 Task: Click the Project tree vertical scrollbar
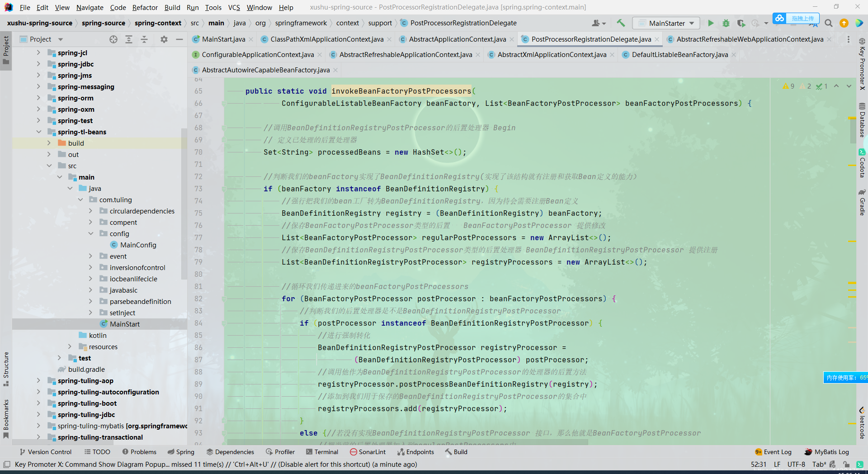pyautogui.click(x=184, y=204)
